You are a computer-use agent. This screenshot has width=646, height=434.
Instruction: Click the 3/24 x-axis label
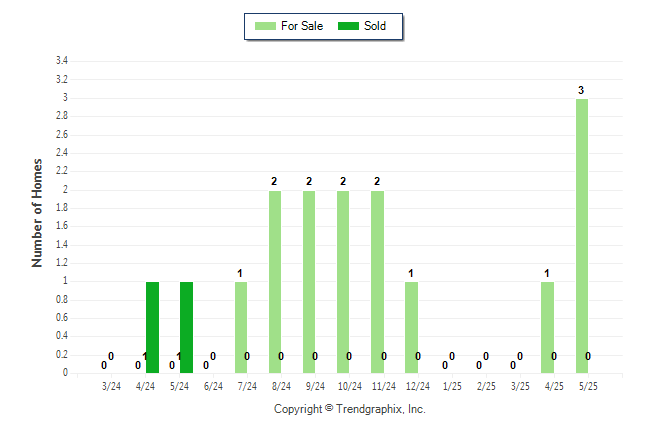pyautogui.click(x=111, y=386)
